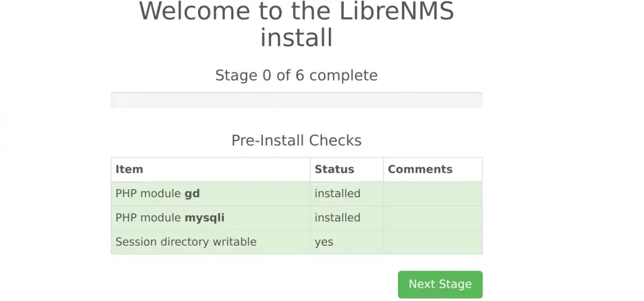
Task: Click the empty comments cell for mysqli
Action: point(433,218)
